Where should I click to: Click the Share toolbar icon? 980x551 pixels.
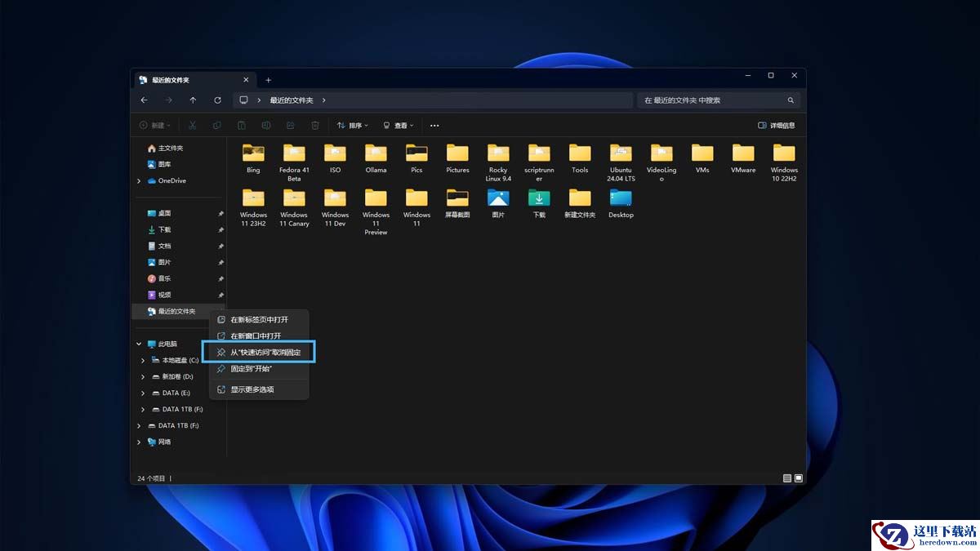[291, 126]
